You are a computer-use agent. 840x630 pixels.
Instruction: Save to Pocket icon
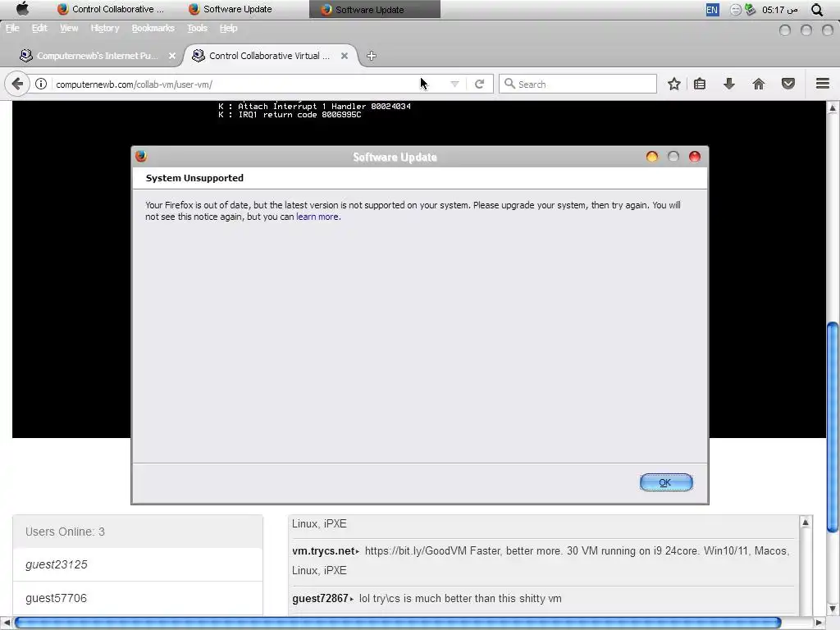pyautogui.click(x=788, y=84)
